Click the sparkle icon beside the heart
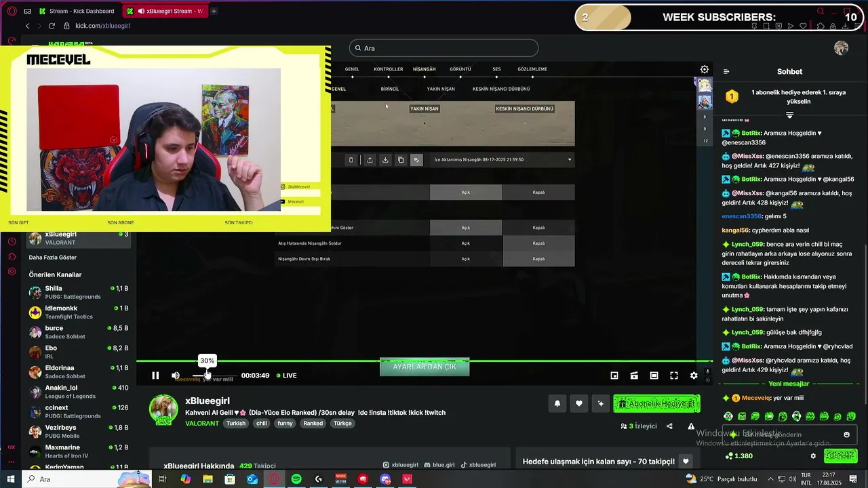Image resolution: width=868 pixels, height=488 pixels. [600, 403]
